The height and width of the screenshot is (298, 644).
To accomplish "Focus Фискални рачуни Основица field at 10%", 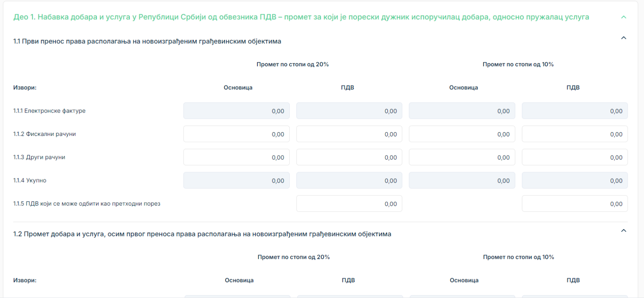I will pos(462,134).
